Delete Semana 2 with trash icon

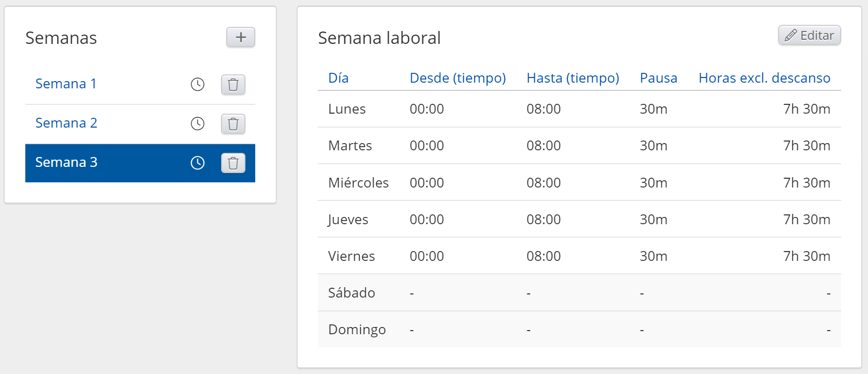(x=233, y=123)
